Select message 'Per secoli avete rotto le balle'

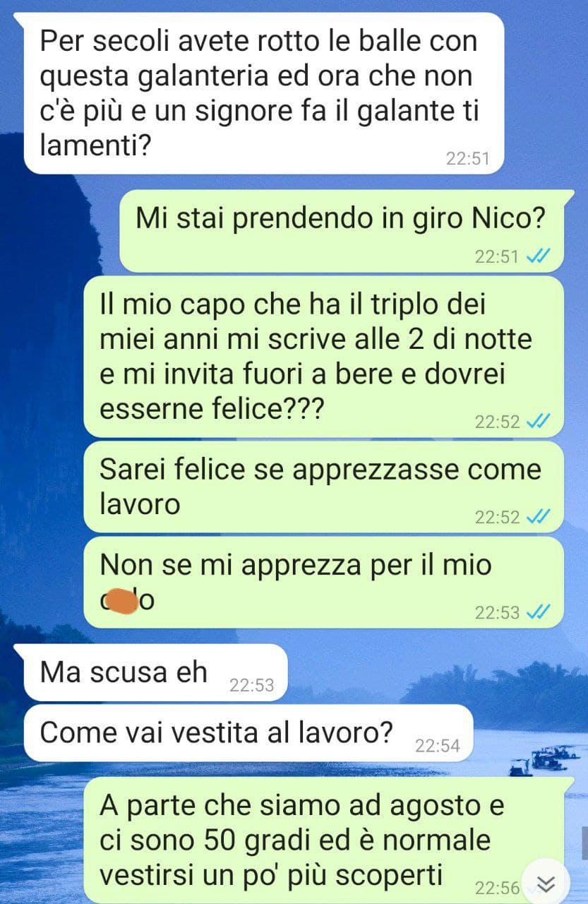(264, 93)
